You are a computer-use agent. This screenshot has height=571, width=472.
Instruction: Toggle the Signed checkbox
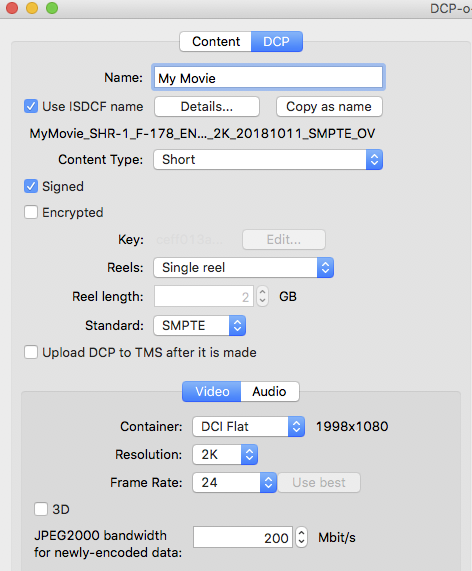click(x=31, y=186)
